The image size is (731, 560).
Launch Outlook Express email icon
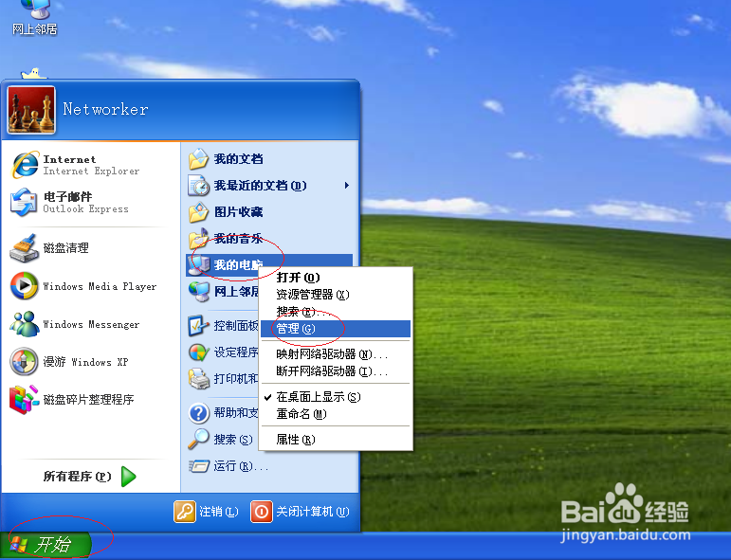tap(24, 202)
